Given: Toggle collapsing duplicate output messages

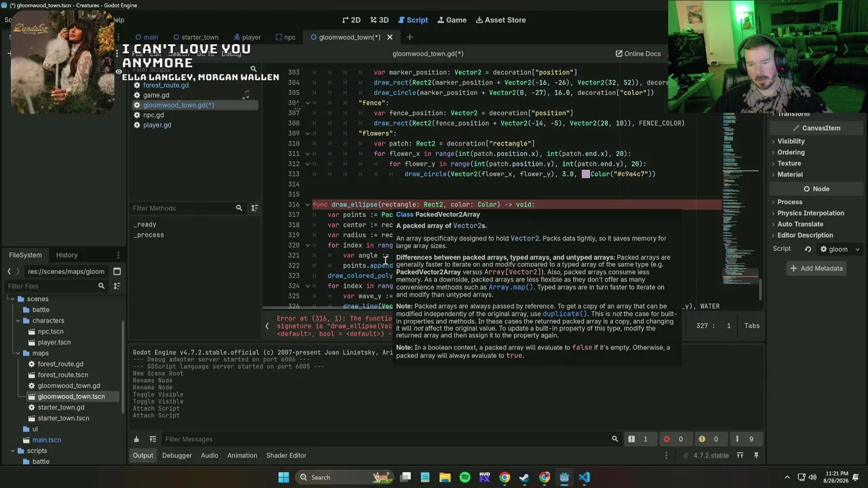Looking at the screenshot, I should point(153,439).
